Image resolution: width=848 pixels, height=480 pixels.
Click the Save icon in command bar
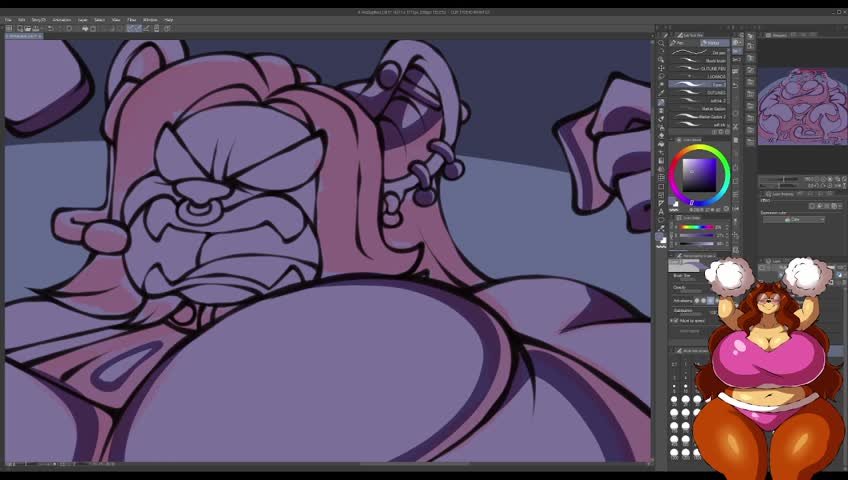coord(36,28)
